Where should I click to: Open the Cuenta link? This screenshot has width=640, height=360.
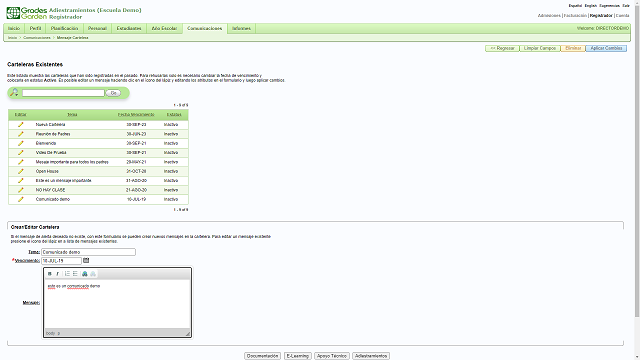tap(622, 16)
